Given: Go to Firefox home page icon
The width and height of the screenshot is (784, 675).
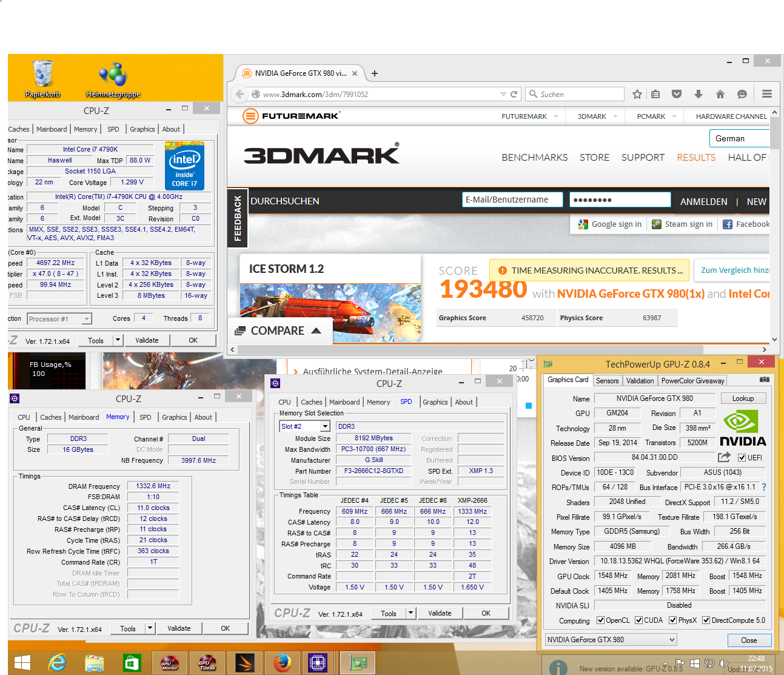Looking at the screenshot, I should pos(720,94).
